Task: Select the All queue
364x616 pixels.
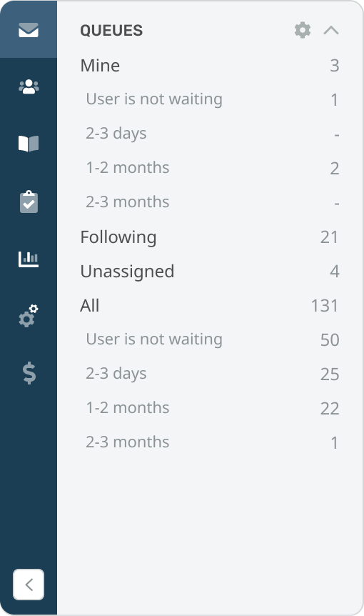Action: [x=209, y=305]
